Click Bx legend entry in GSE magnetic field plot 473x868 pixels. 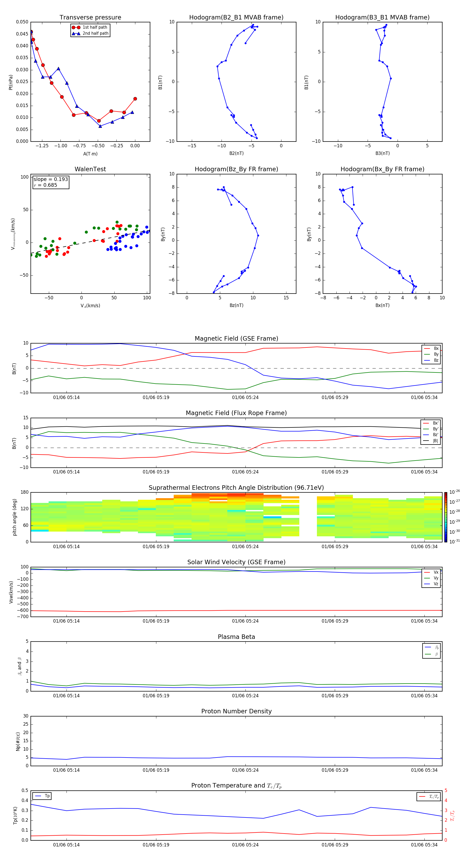pos(431,349)
